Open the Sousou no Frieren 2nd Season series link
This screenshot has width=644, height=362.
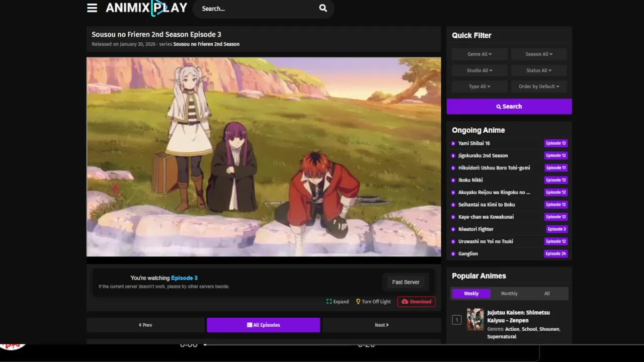pyautogui.click(x=206, y=44)
